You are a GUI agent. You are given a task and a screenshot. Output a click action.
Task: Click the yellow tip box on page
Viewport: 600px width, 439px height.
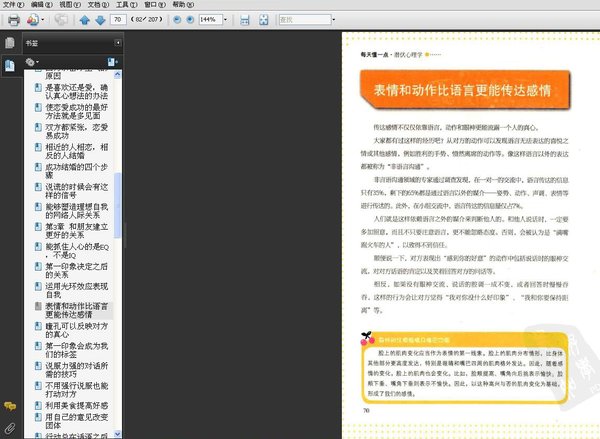tap(465, 368)
